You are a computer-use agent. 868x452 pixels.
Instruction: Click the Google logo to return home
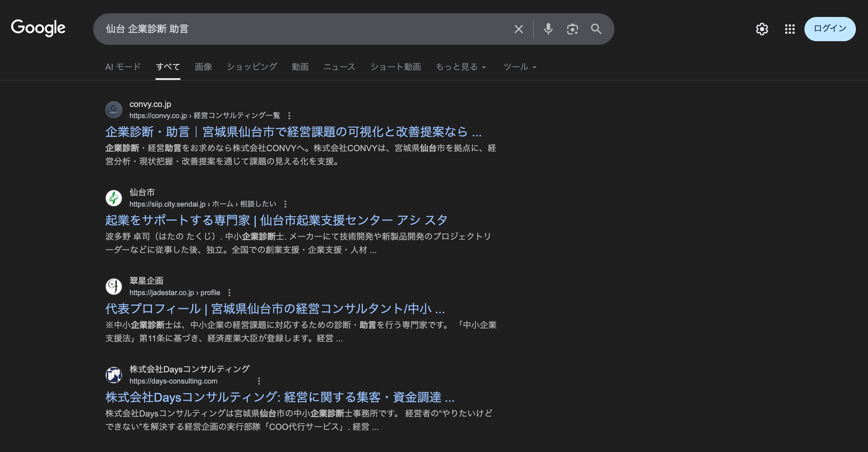click(38, 28)
